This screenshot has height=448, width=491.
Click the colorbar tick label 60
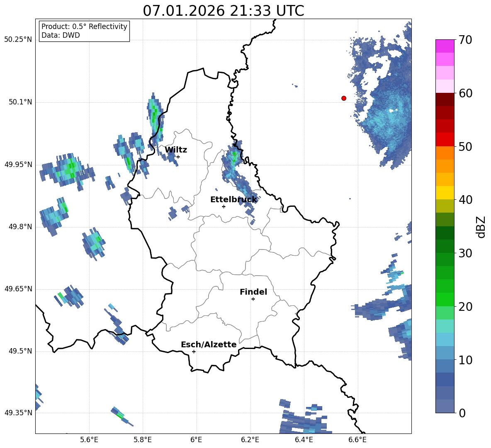(465, 93)
